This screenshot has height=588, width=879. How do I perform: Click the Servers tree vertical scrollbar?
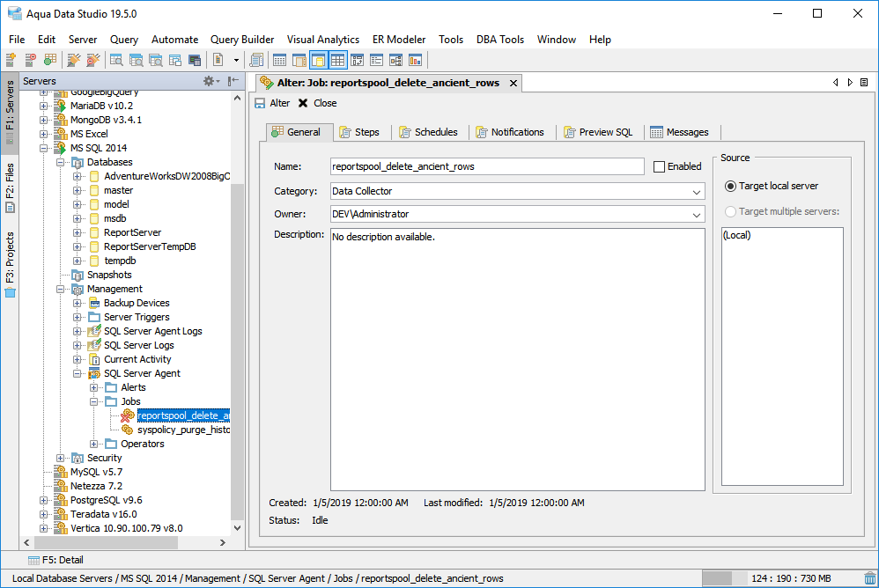[237, 353]
